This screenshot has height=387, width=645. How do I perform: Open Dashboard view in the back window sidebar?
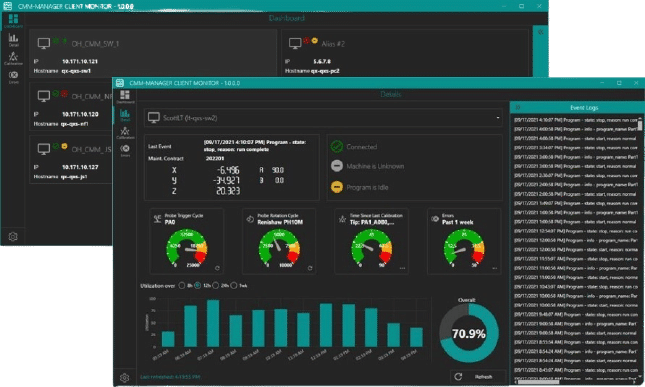tap(13, 21)
